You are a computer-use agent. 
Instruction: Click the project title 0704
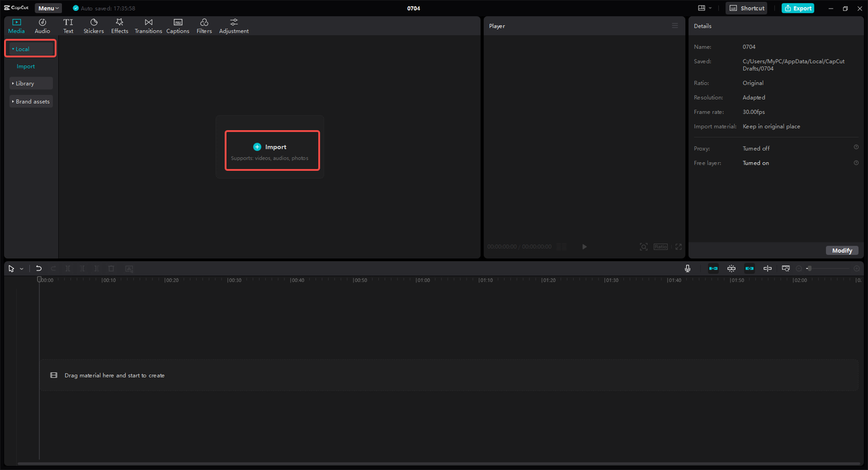(414, 8)
